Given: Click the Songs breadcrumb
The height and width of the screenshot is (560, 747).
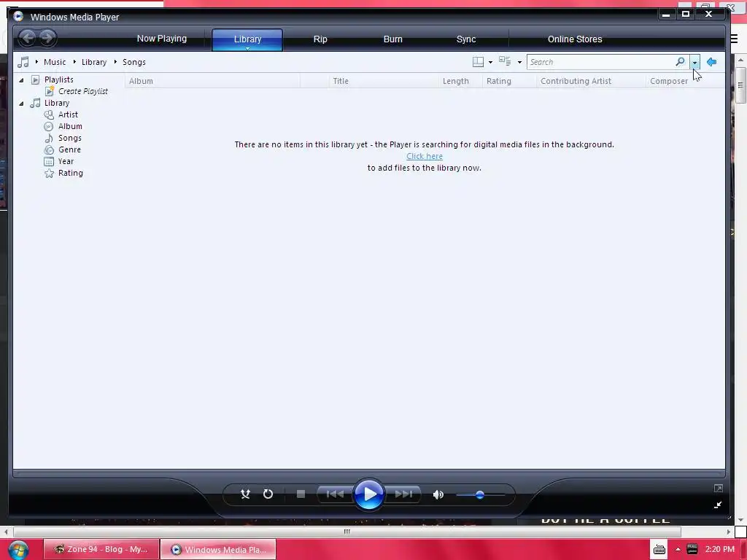Looking at the screenshot, I should click(134, 62).
